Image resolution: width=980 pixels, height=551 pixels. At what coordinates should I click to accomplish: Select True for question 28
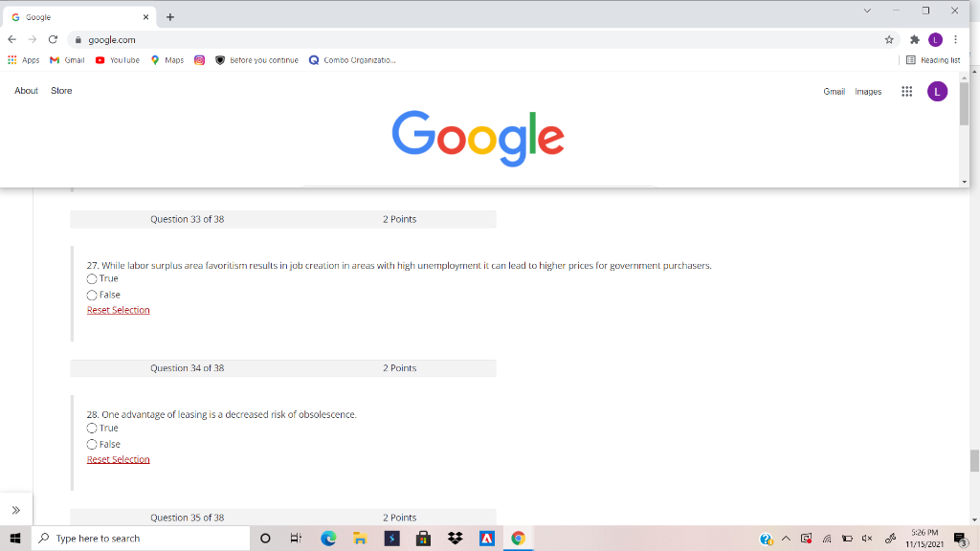(x=92, y=428)
